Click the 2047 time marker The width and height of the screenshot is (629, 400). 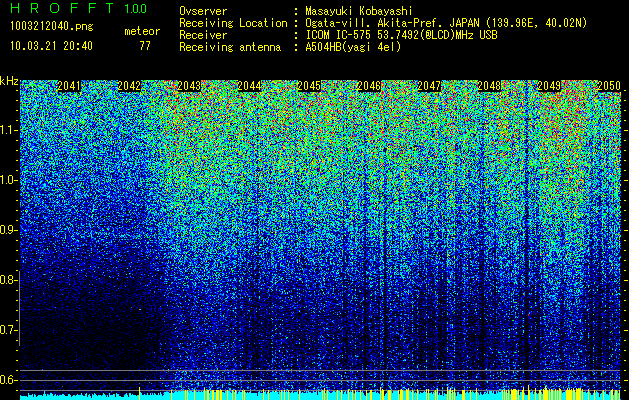(429, 86)
